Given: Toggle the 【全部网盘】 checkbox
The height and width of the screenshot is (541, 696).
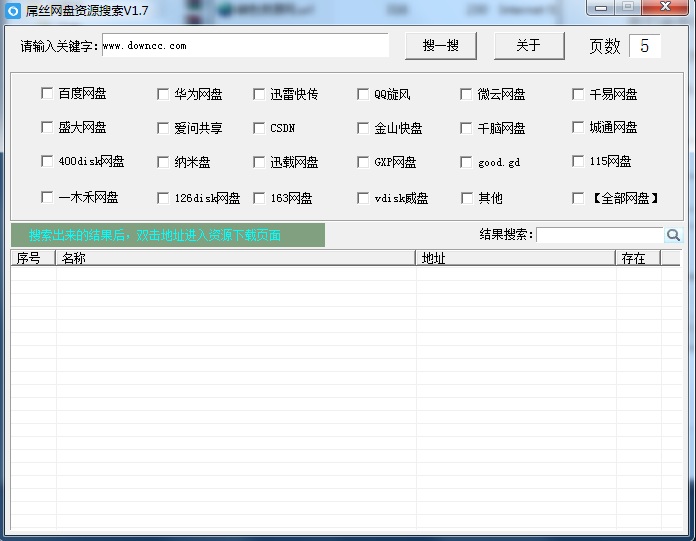Looking at the screenshot, I should pos(578,198).
